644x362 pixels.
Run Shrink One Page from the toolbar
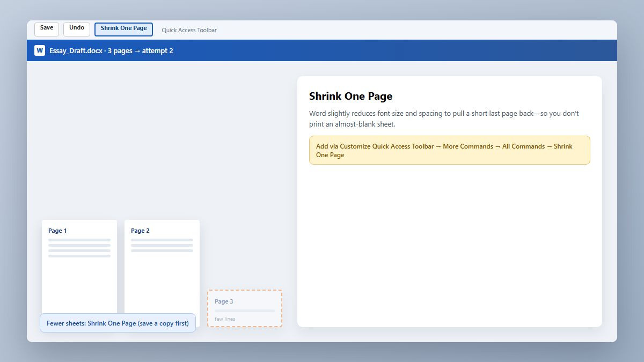(123, 29)
